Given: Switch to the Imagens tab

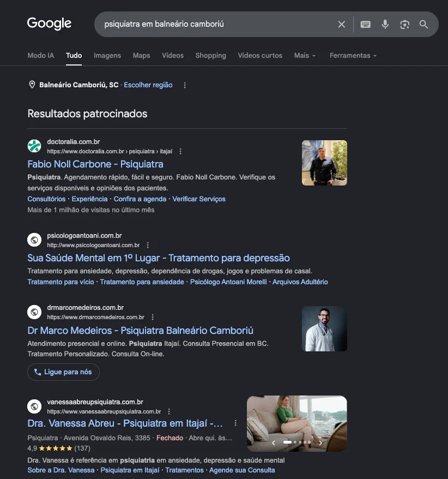Looking at the screenshot, I should point(107,56).
